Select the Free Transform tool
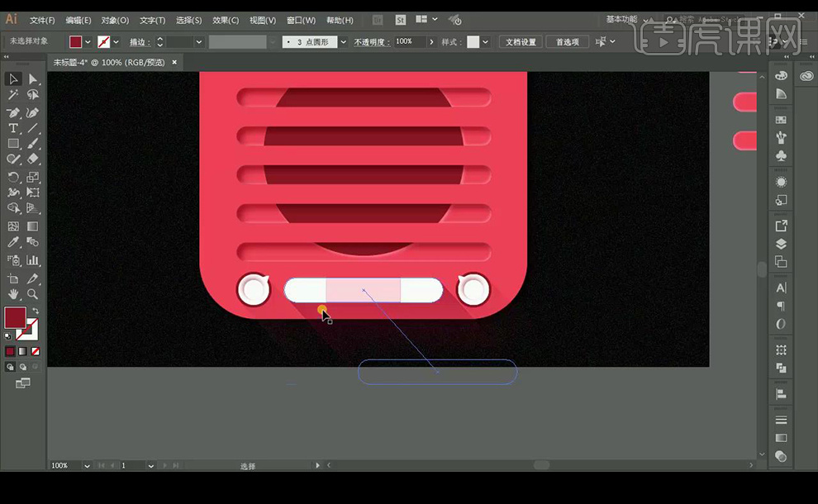 33,193
